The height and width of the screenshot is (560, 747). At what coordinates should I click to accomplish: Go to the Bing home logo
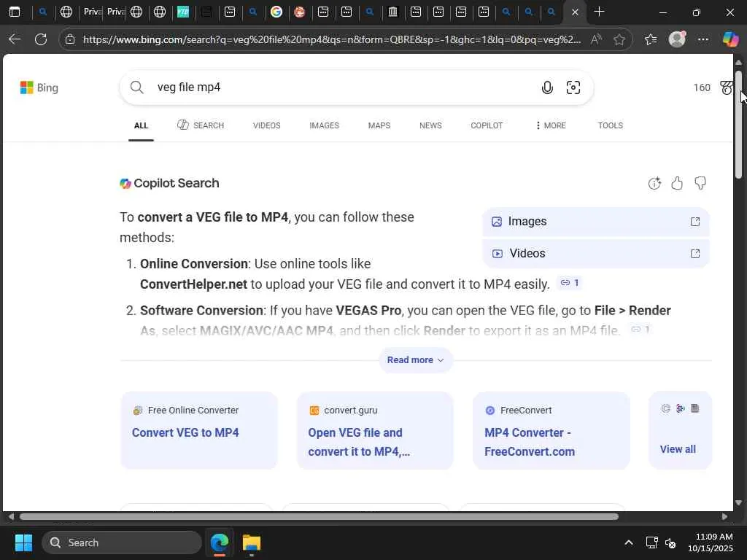tap(39, 87)
